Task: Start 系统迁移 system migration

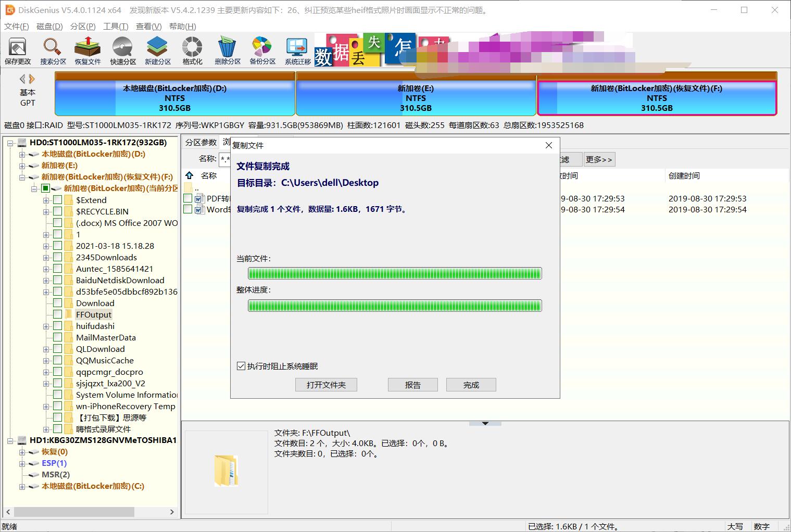Action: 296,50
